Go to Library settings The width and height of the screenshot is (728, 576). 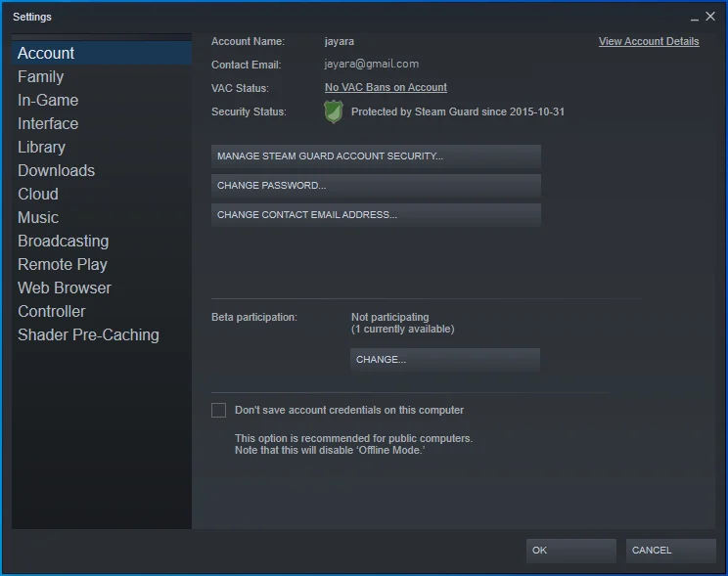pos(102,147)
